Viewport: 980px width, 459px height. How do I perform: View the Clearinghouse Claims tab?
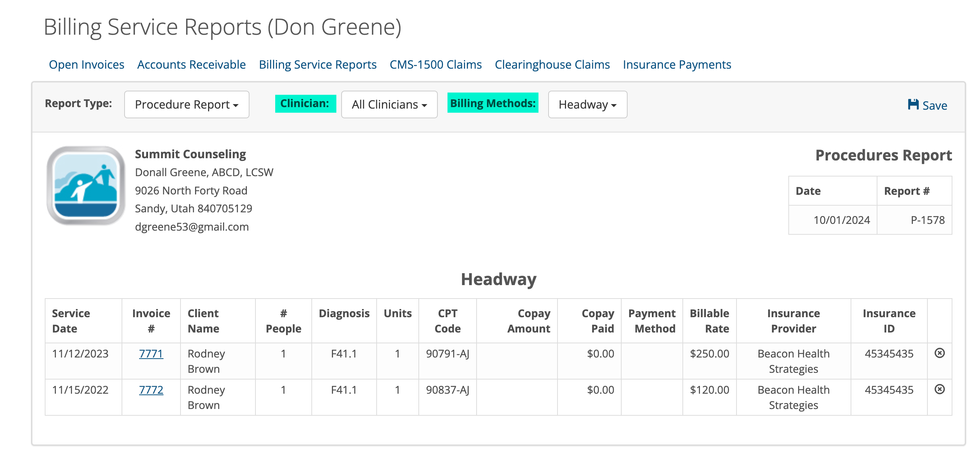coord(552,64)
